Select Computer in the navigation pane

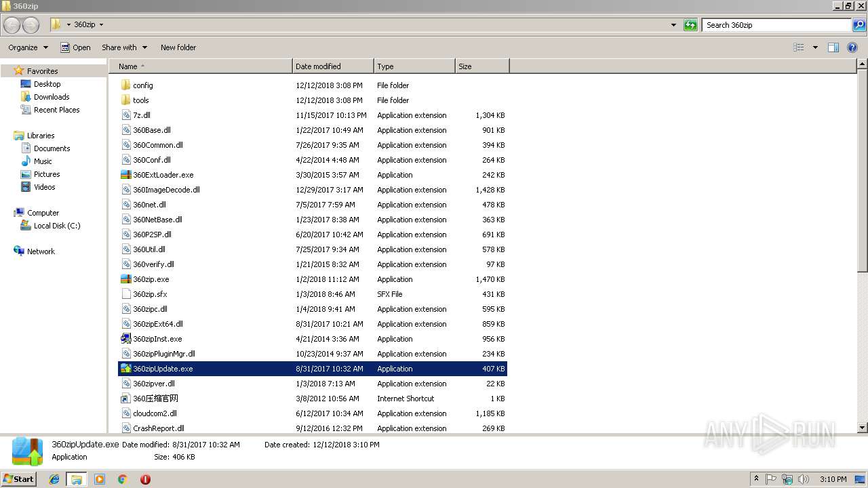click(43, 213)
